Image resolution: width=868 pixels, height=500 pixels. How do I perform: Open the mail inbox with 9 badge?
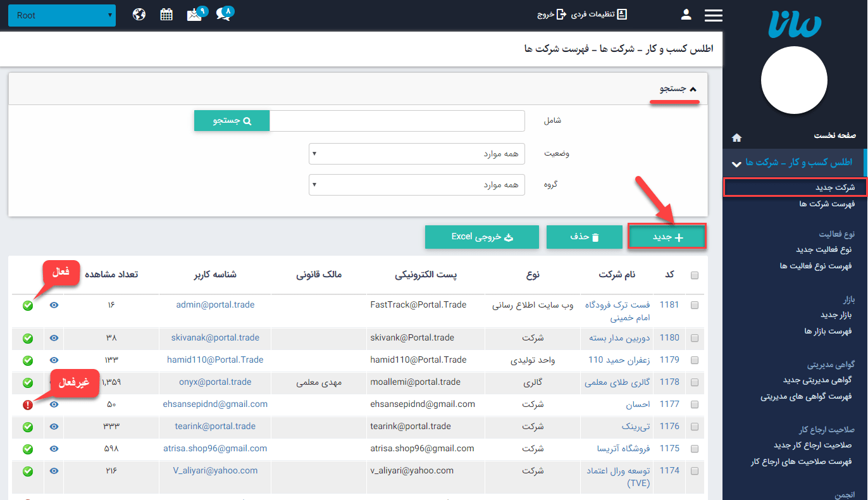tap(195, 15)
